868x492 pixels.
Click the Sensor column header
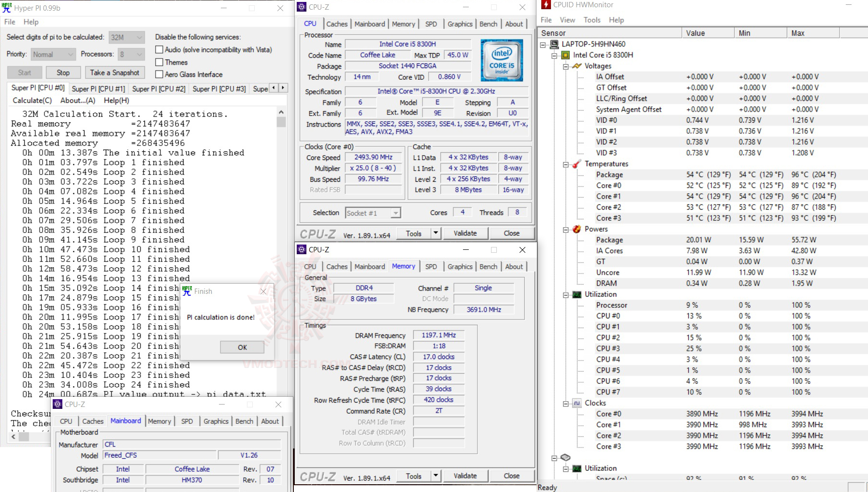[610, 33]
